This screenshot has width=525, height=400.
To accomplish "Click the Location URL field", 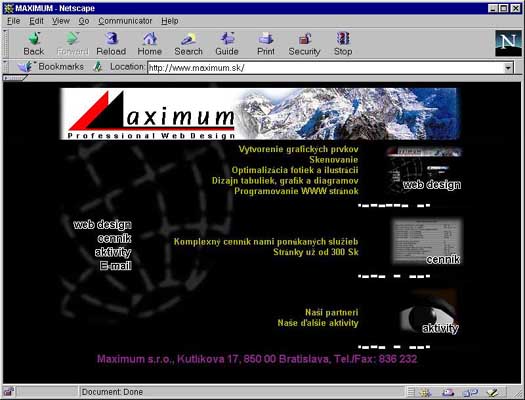I will tap(326, 68).
